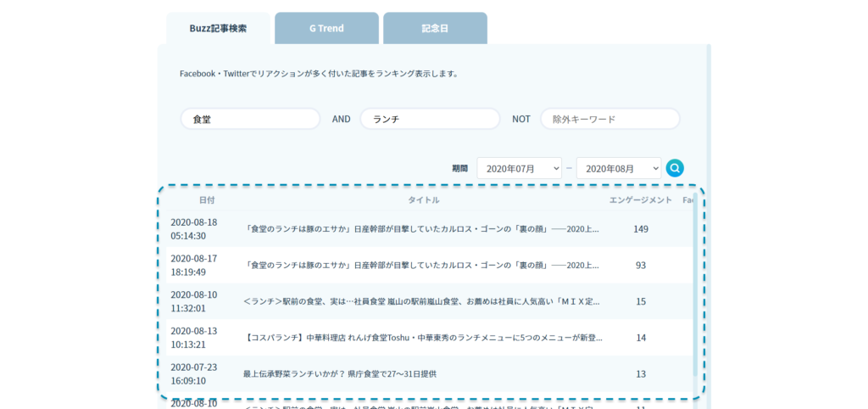Open the 嵐山食堂 article dated 2020-08-10 11:32:01

(422, 301)
